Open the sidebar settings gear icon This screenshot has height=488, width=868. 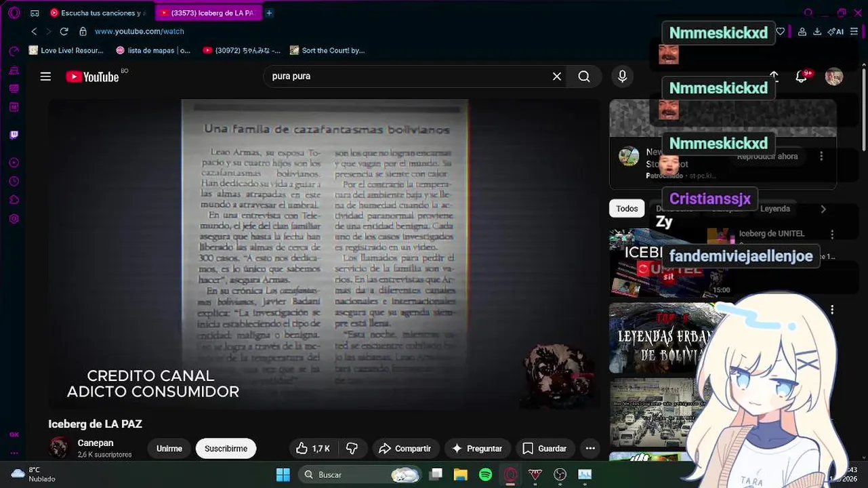point(14,219)
